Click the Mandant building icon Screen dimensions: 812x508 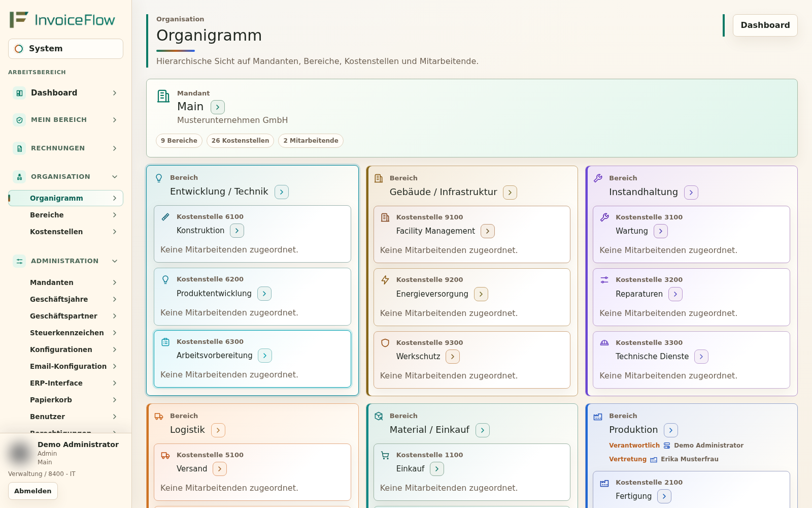163,96
